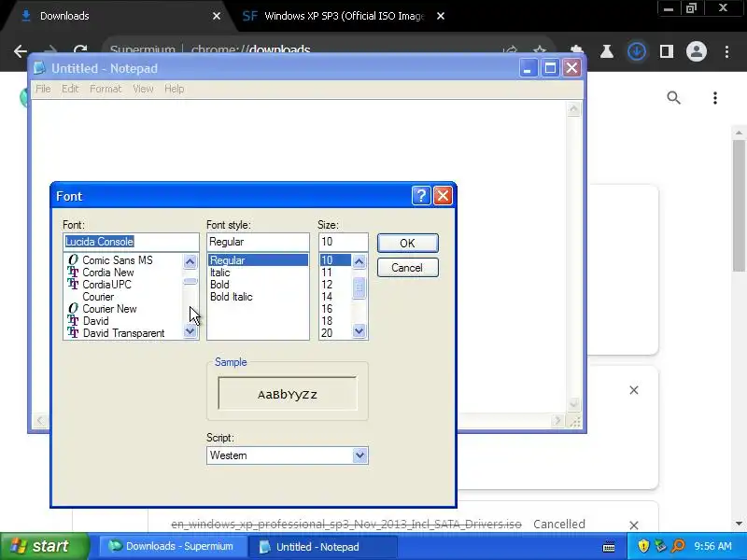Click the Chrome page scroll-down arrow
Screen dimensions: 747x560
(x=739, y=523)
